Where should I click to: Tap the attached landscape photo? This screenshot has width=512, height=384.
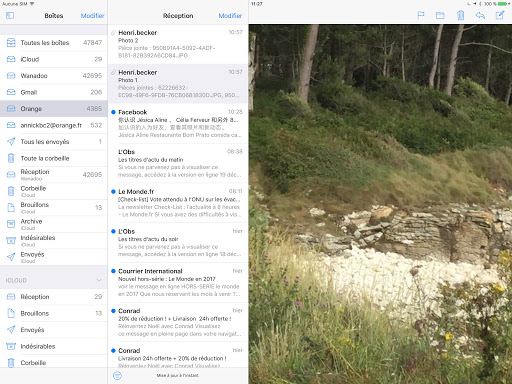[380, 204]
